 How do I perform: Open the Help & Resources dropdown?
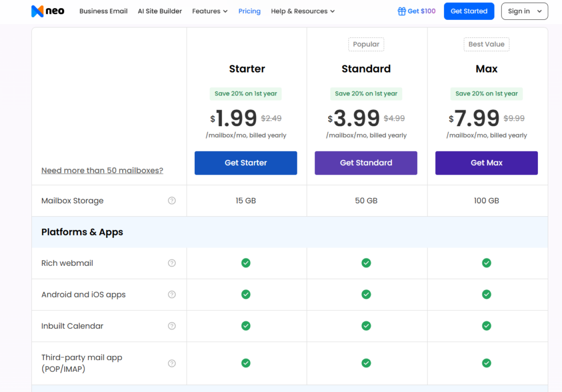302,10
